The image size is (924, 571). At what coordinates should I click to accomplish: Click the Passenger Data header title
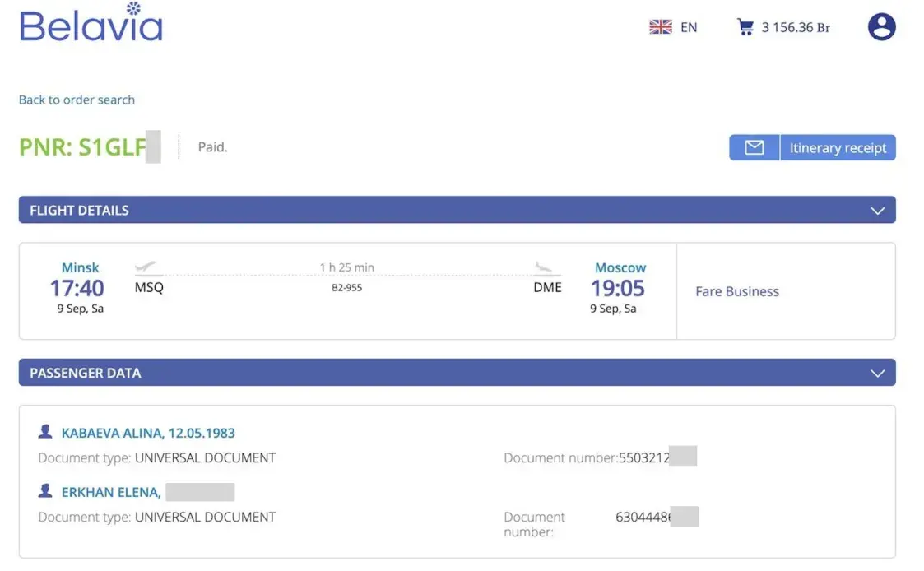point(86,373)
